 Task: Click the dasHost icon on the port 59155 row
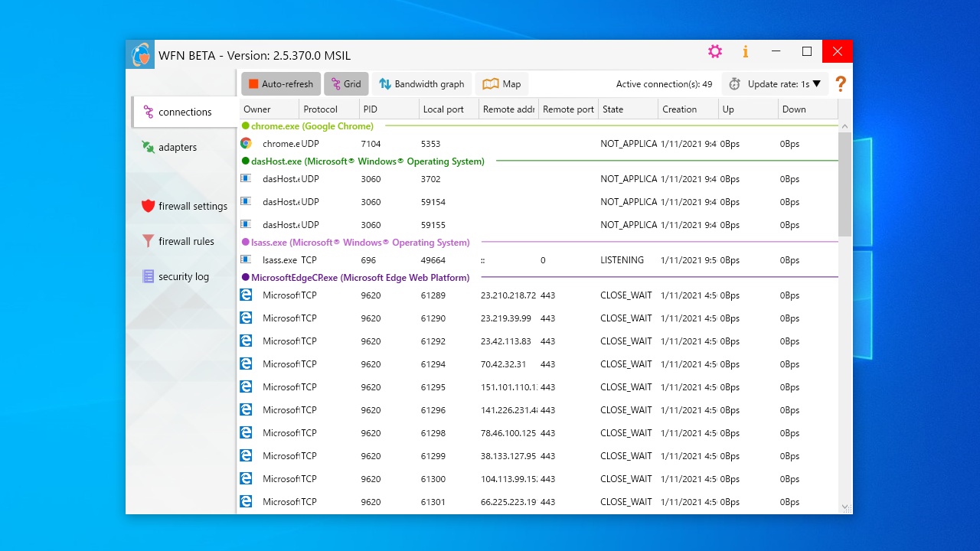point(246,224)
